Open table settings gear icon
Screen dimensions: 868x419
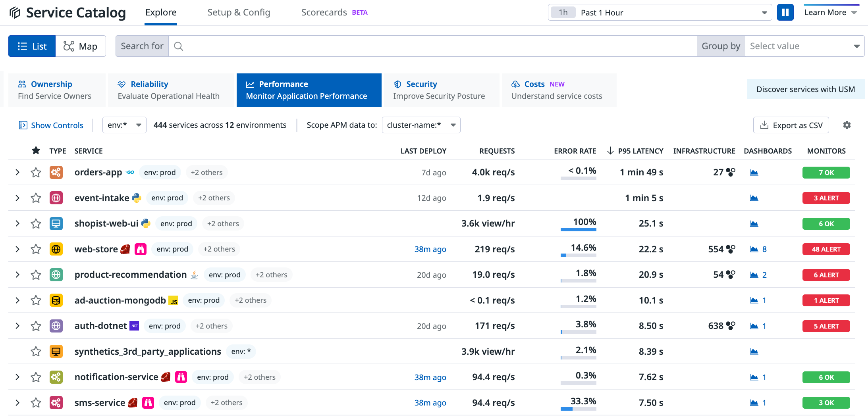[x=847, y=125]
